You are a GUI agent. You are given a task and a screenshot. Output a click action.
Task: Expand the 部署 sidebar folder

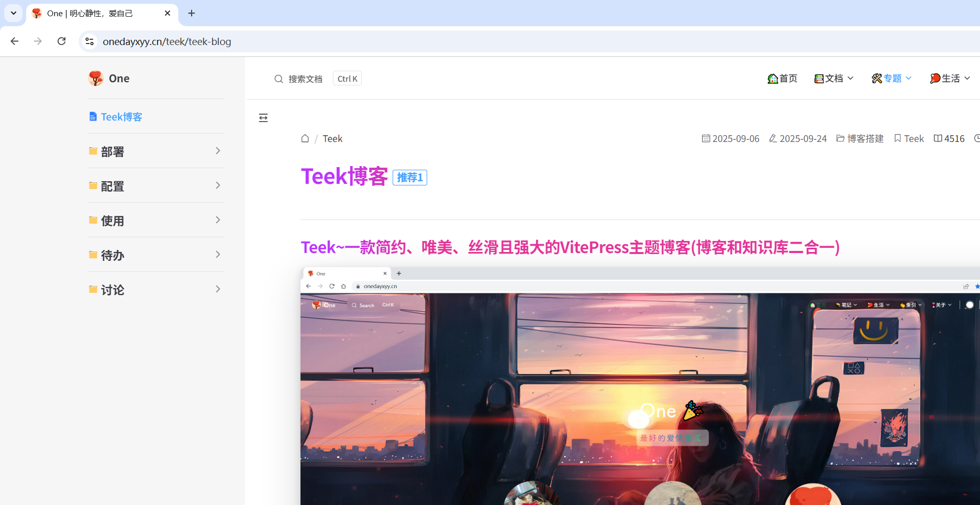[x=155, y=151]
